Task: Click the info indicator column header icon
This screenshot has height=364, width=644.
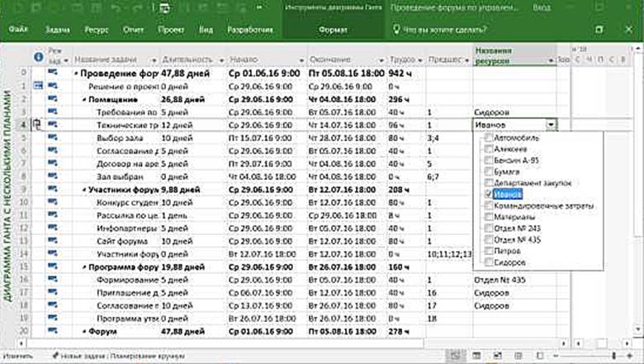Action: (38, 58)
